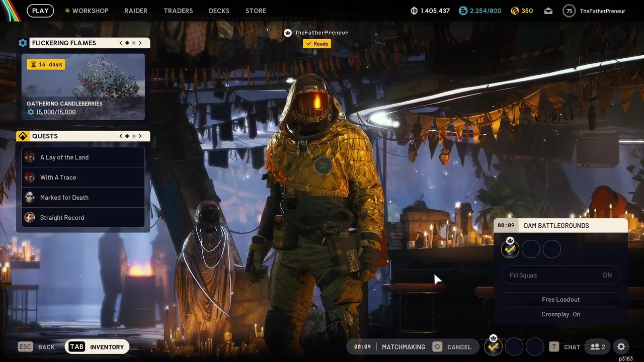Go to next Quests page
Image resolution: width=644 pixels, height=362 pixels.
tap(140, 136)
